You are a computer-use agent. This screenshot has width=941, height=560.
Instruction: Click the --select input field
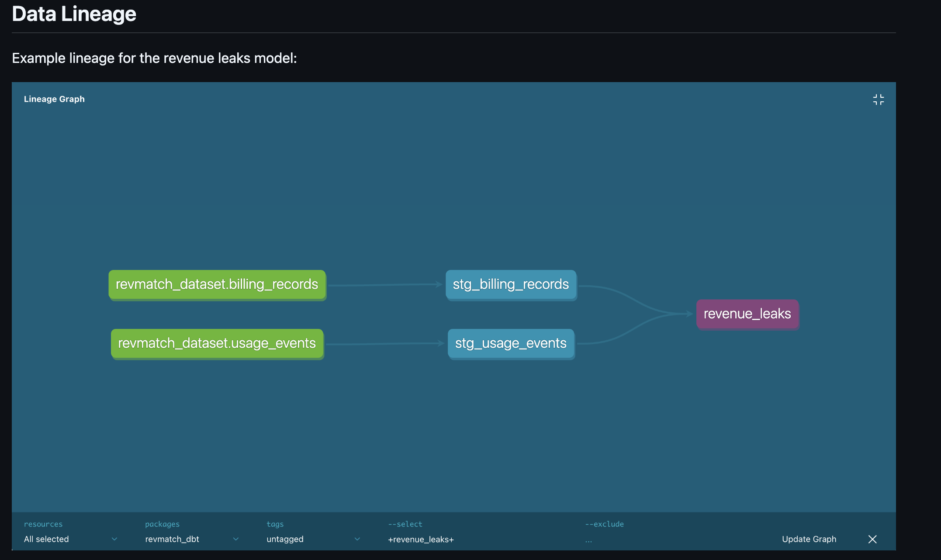coord(481,539)
